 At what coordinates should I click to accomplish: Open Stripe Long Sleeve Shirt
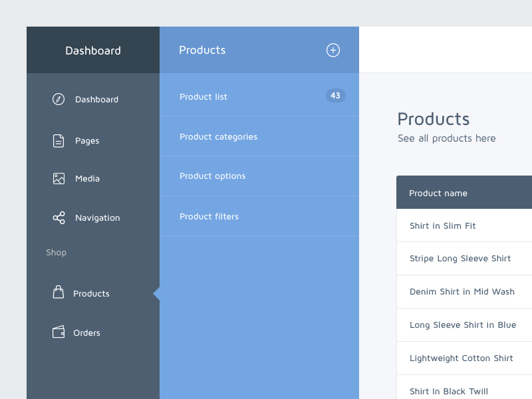pos(460,258)
